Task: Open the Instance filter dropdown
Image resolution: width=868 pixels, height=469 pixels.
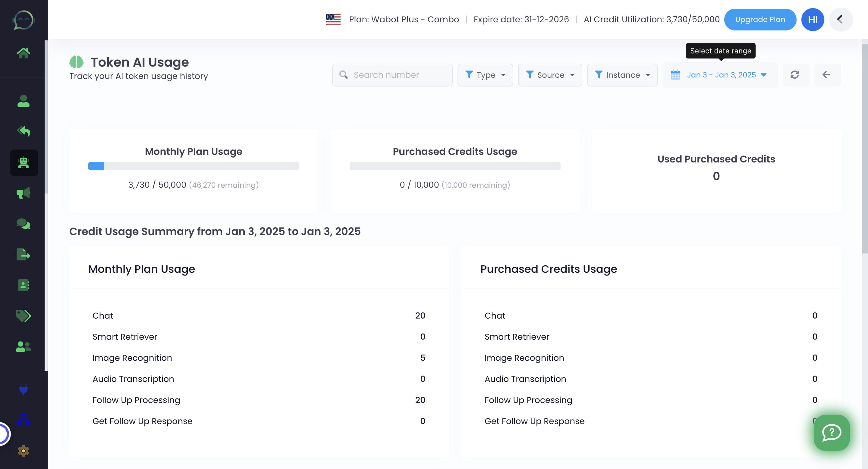Action: pyautogui.click(x=622, y=75)
